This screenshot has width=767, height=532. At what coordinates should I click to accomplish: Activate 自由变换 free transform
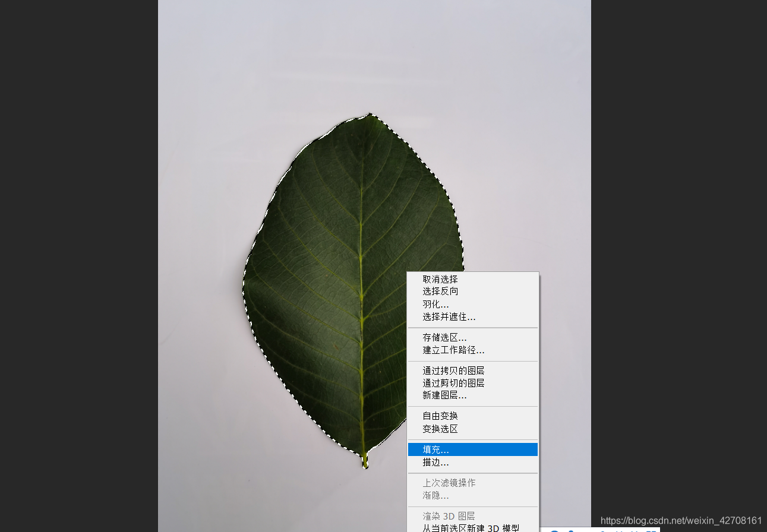(x=439, y=416)
